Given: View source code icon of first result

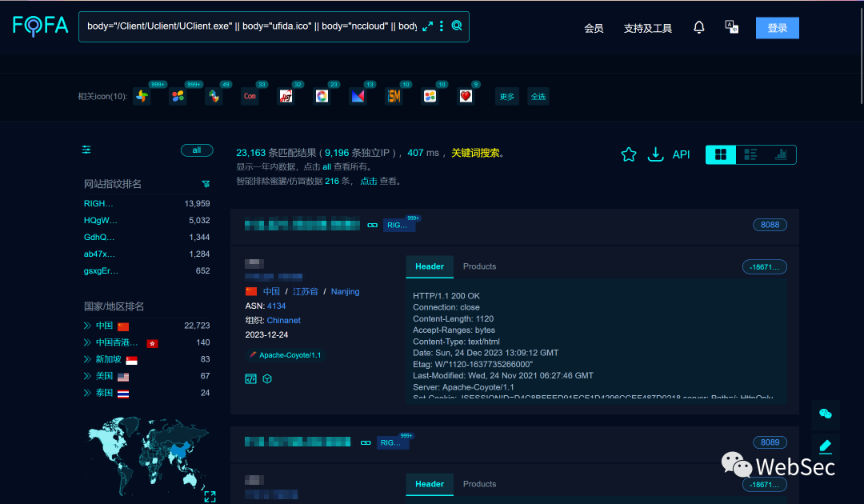Looking at the screenshot, I should click(250, 379).
